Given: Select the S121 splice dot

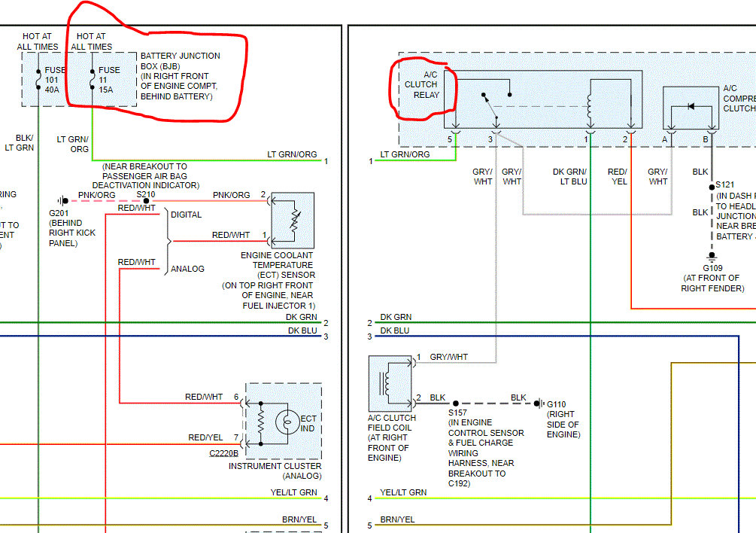Looking at the screenshot, I should pos(712,187).
